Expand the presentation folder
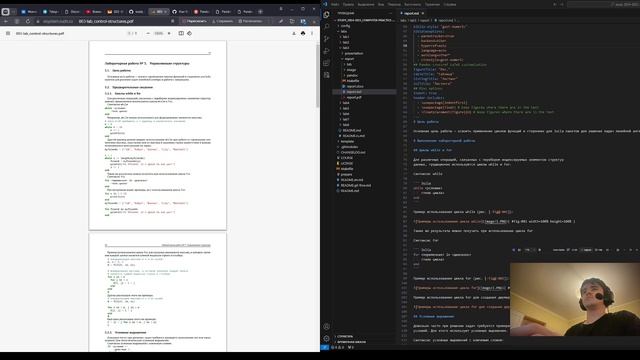Image resolution: width=640 pixels, height=360 pixels. [353, 53]
